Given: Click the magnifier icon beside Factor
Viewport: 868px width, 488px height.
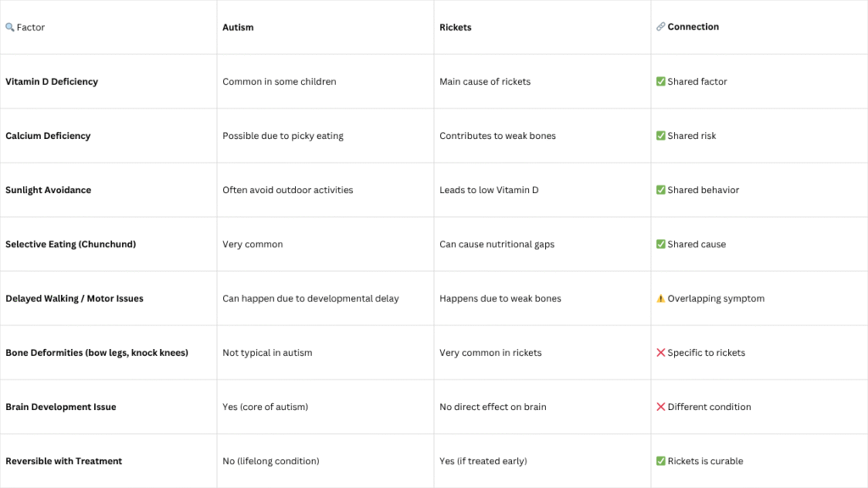Looking at the screenshot, I should point(10,27).
